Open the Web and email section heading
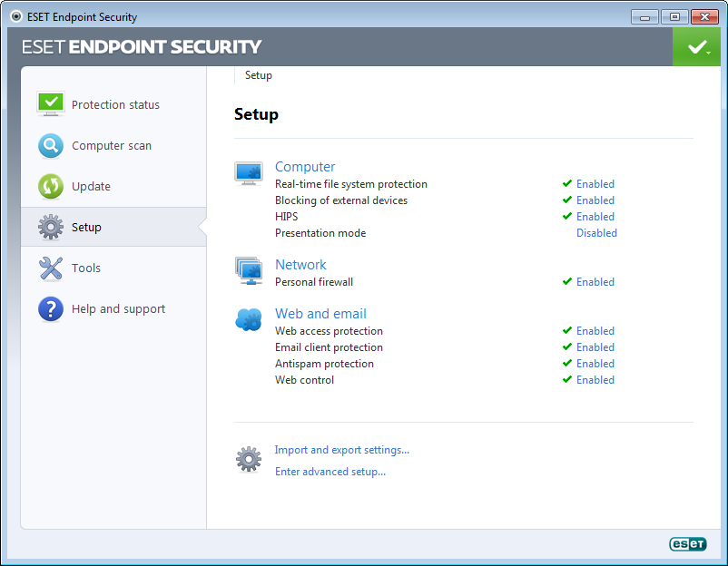The height and width of the screenshot is (566, 728). tap(320, 314)
